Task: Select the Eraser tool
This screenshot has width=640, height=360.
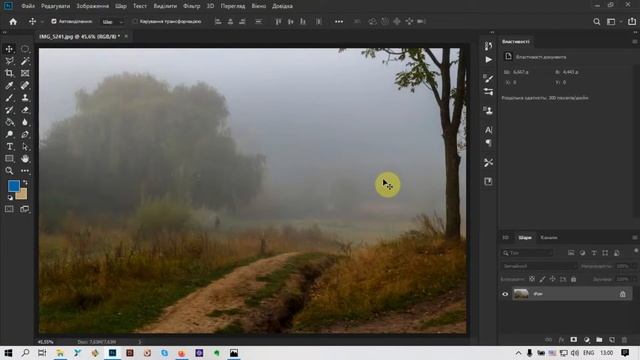Action: (25, 110)
